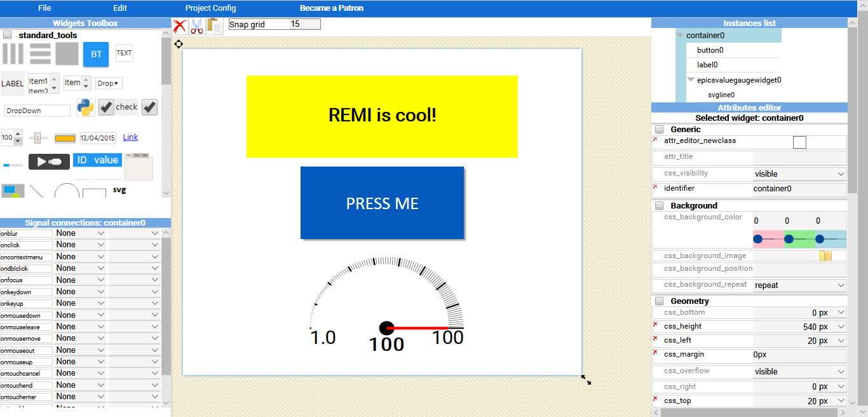
Task: Select the gray square container widget
Action: (67, 54)
